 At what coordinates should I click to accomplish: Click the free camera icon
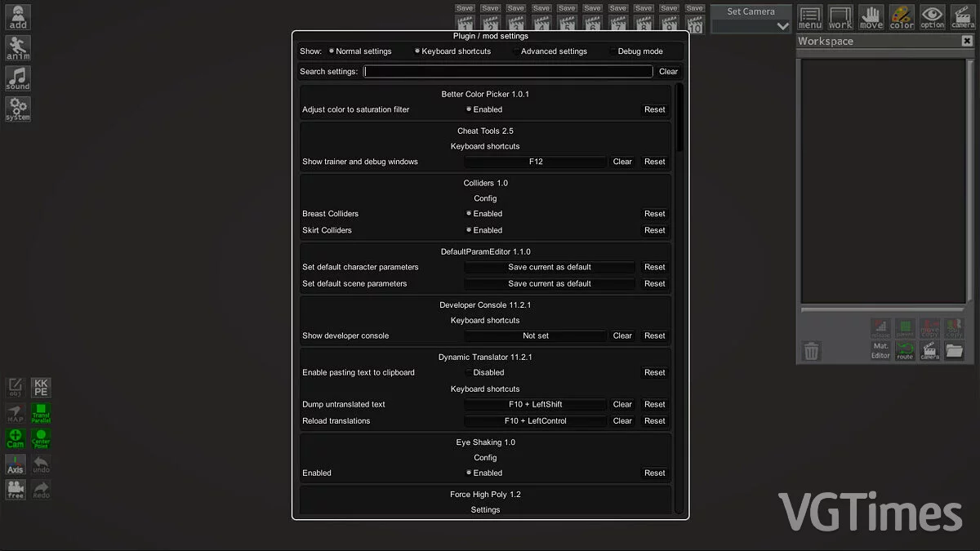(16, 490)
